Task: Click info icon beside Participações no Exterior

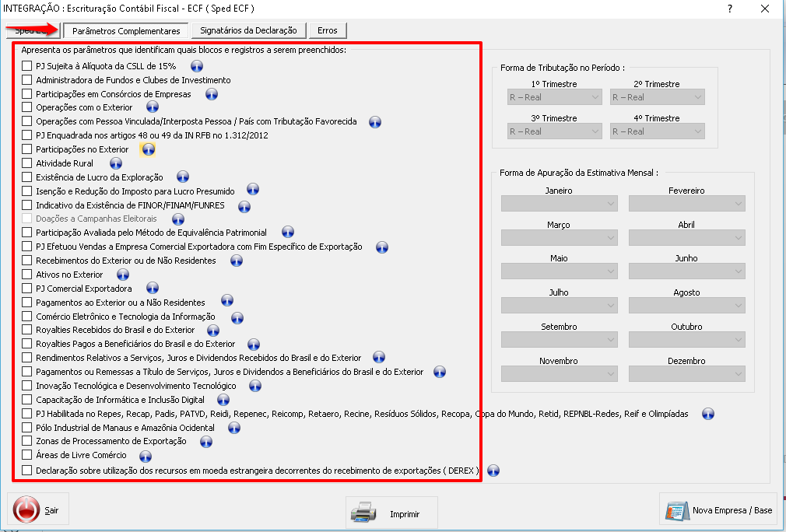Action: [148, 149]
